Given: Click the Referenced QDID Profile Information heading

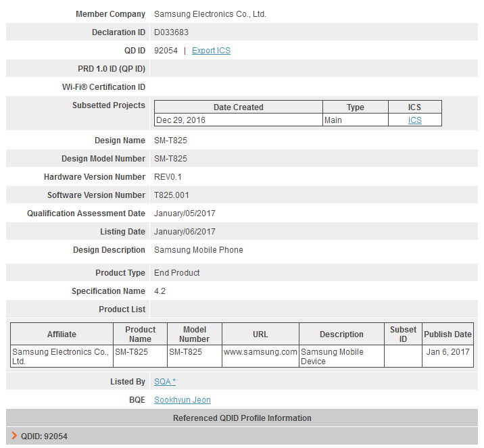Looking at the screenshot, I should 242,418.
